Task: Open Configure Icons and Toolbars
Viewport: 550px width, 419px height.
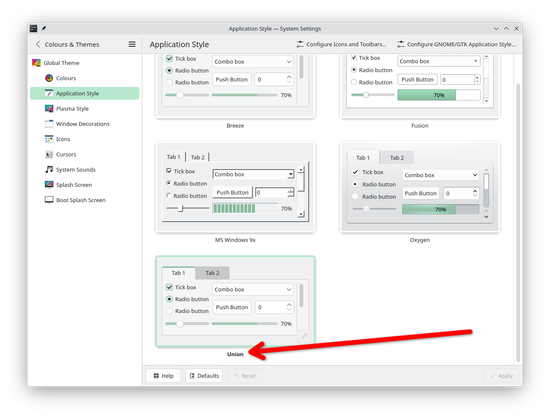Action: [341, 44]
